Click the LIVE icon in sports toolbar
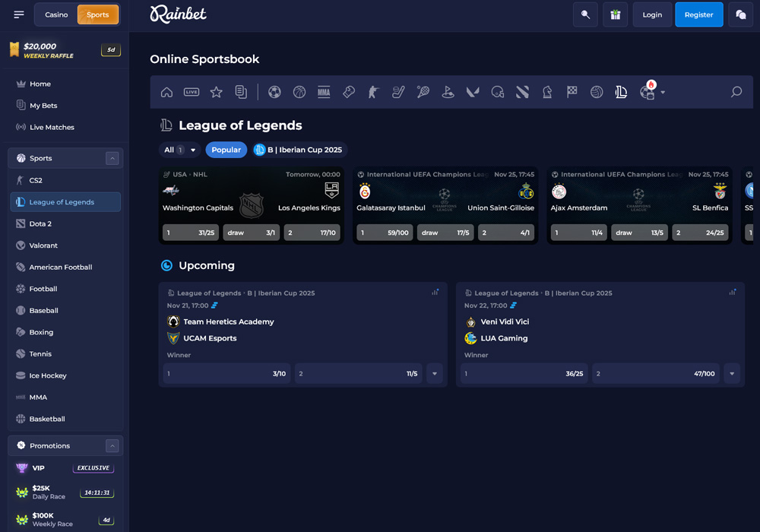The image size is (760, 532). (192, 92)
